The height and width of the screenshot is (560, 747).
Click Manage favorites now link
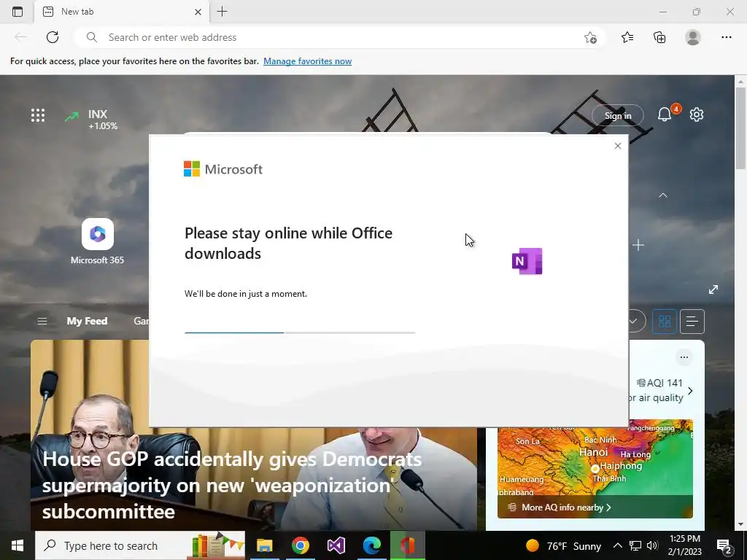tap(307, 61)
